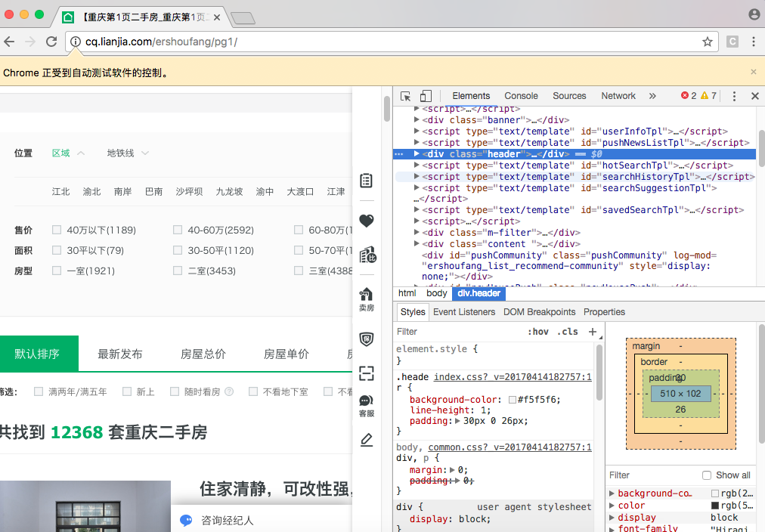765x532 pixels.
Task: Add a new style rule with plus icon
Action: pos(593,332)
